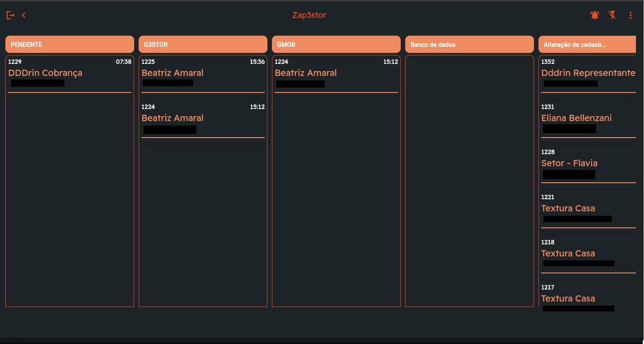Open Textura Casa ticket 1221
This screenshot has width=644, height=344.
tap(588, 209)
